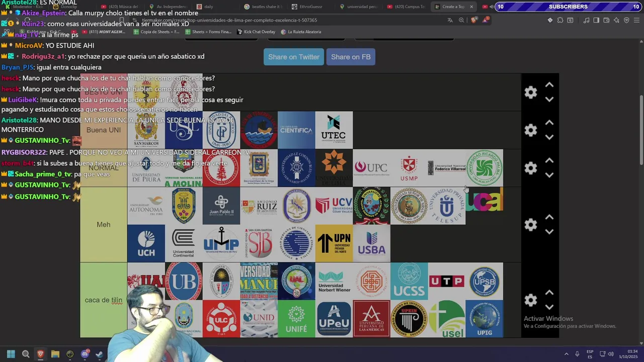
Task: Select the UNIFÉ logo
Action: click(x=296, y=319)
